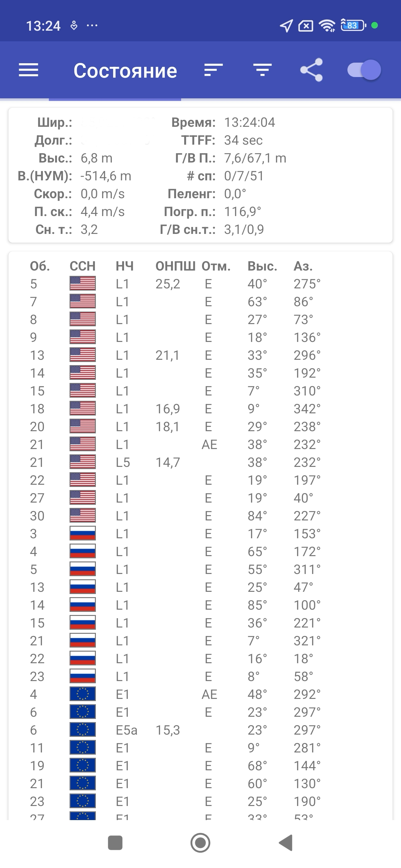Open the satellite filter icon
The image size is (401, 868).
263,70
